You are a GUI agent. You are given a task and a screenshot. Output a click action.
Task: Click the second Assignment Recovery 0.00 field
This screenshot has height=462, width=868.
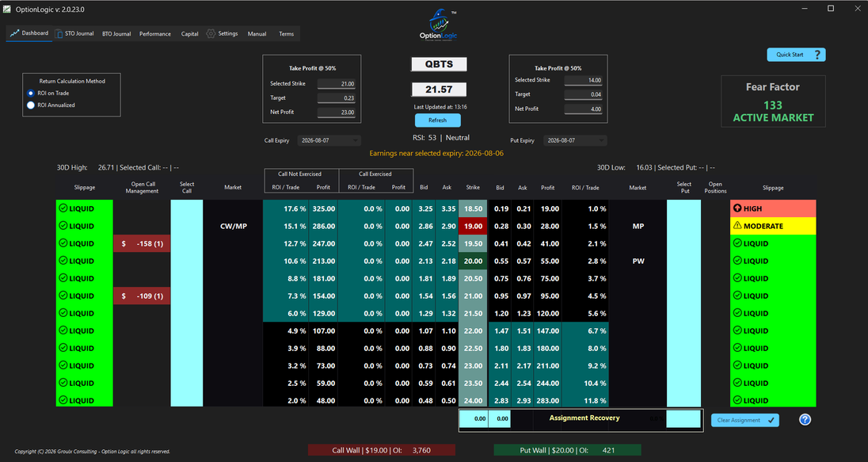coord(500,418)
